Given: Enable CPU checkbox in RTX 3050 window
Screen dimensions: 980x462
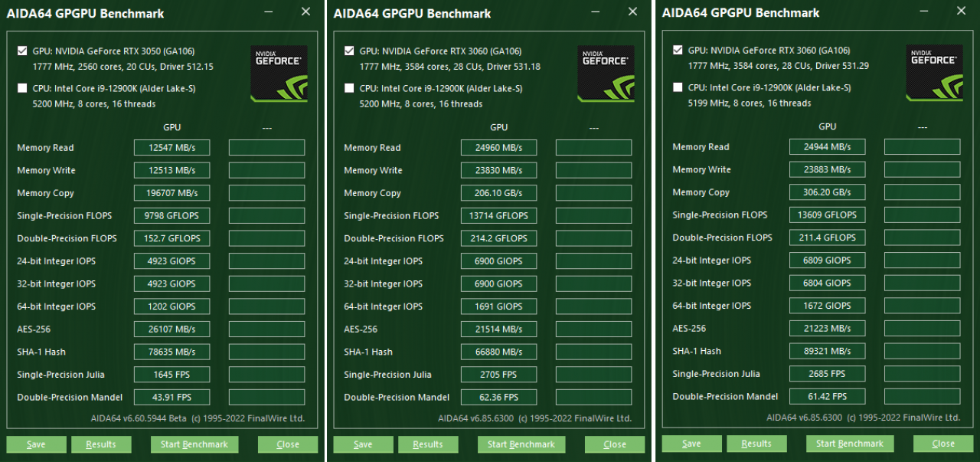Looking at the screenshot, I should [x=22, y=88].
